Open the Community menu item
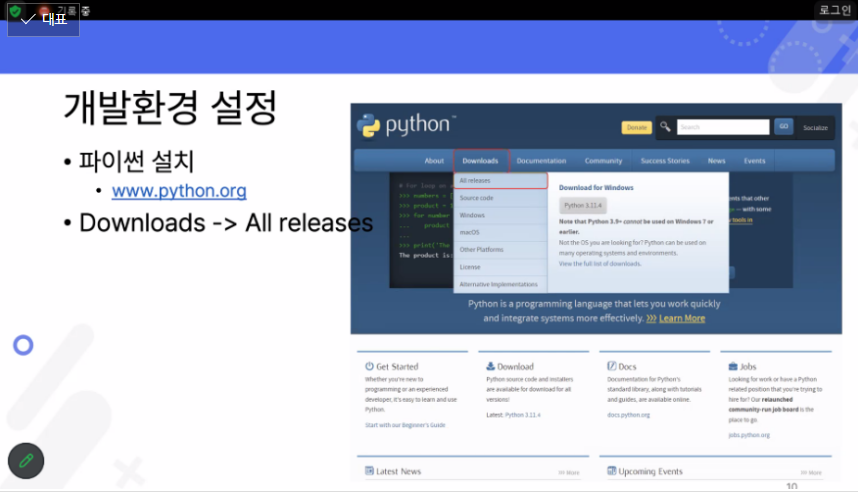Screen dimensions: 858x497 [x=603, y=161]
